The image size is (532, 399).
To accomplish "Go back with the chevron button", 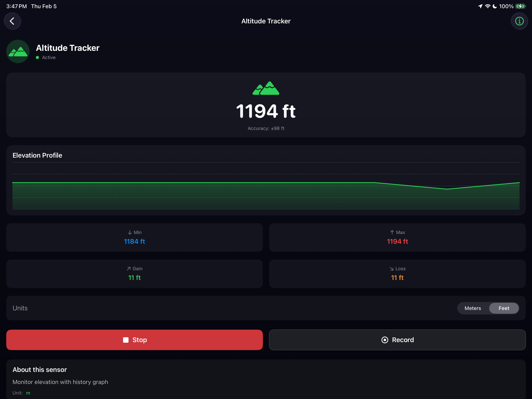I will 12,21.
